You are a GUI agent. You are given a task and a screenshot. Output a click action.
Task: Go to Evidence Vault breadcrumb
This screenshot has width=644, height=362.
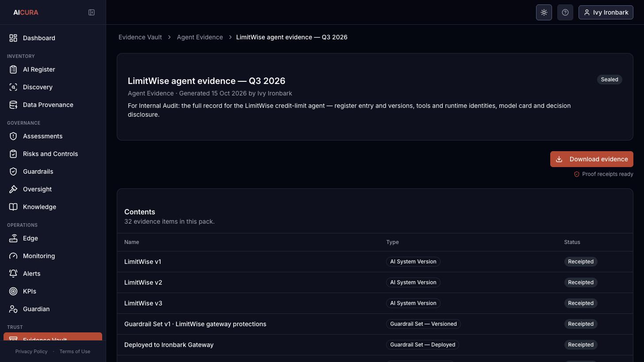point(140,37)
